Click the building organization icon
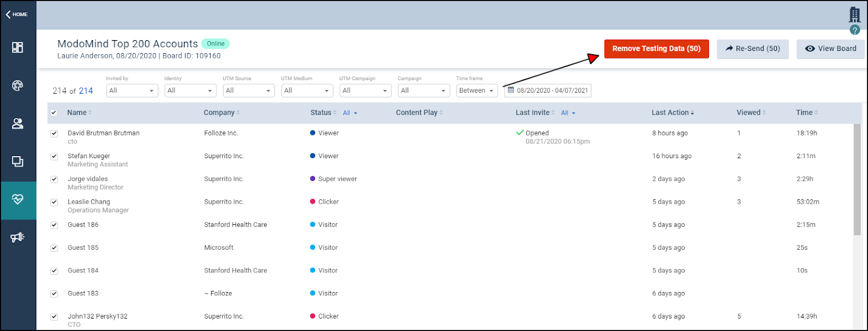868x331 pixels. point(855,15)
